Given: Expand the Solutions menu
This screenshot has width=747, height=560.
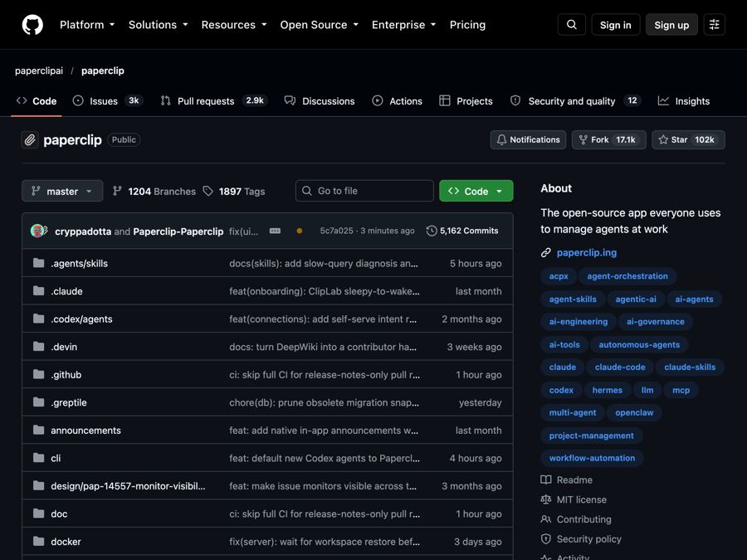Looking at the screenshot, I should click(159, 25).
